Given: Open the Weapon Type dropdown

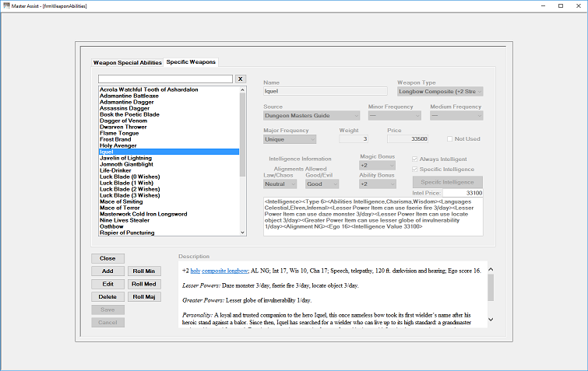Looking at the screenshot, I should point(440,91).
